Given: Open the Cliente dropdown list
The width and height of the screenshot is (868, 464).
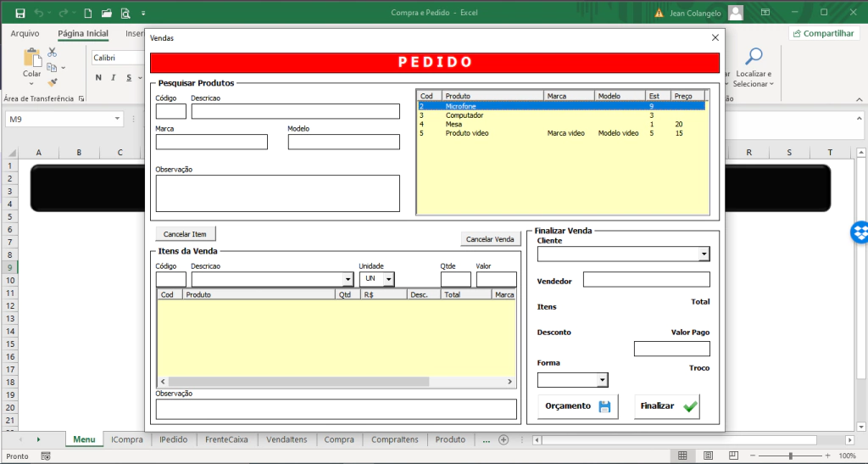Looking at the screenshot, I should click(x=704, y=254).
